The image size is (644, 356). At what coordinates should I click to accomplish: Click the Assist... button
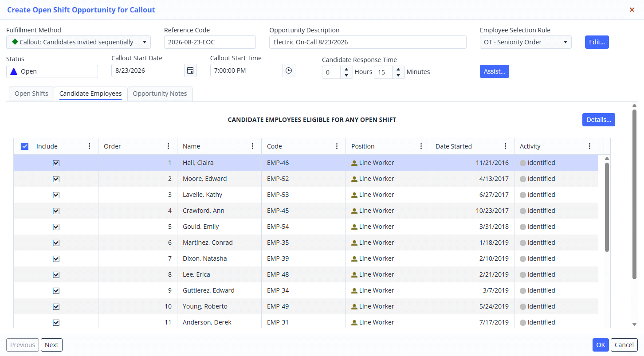(x=494, y=71)
